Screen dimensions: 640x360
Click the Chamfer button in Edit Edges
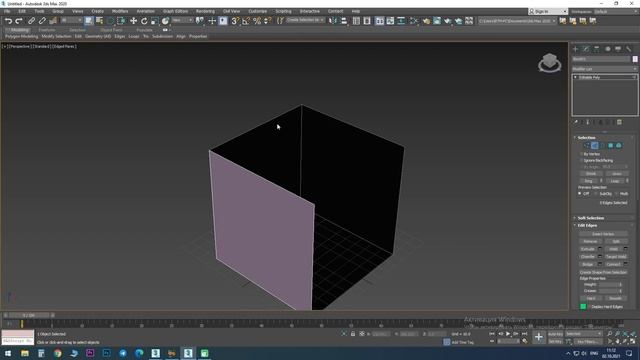tap(588, 257)
